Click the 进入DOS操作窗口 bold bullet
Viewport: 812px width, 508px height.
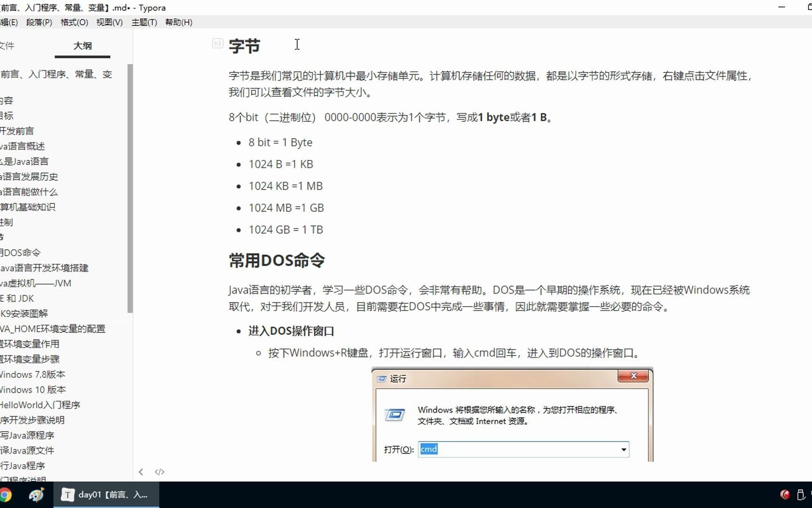tap(291, 331)
